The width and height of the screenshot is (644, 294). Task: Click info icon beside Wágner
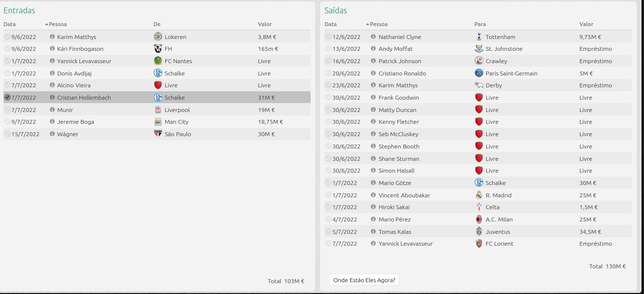(x=52, y=134)
